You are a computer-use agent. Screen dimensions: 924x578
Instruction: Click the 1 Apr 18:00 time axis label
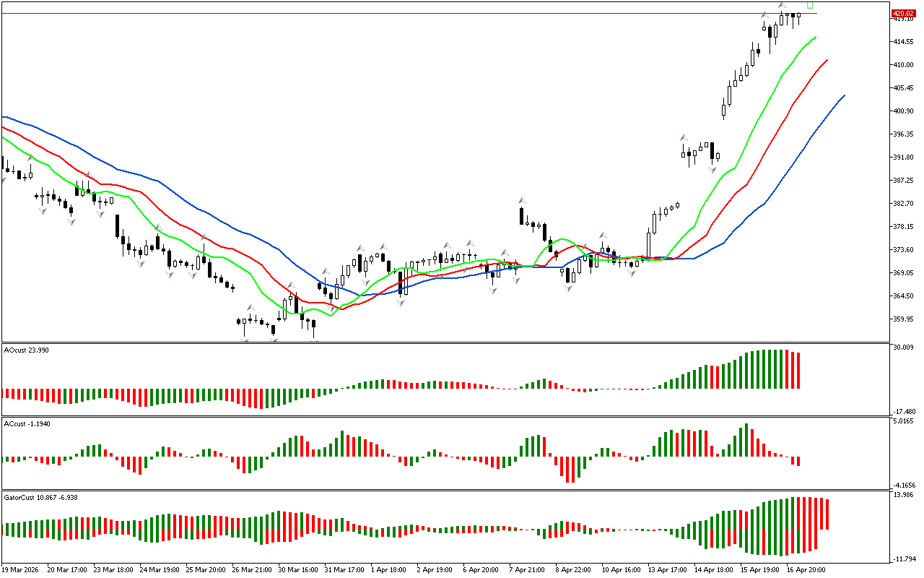390,570
